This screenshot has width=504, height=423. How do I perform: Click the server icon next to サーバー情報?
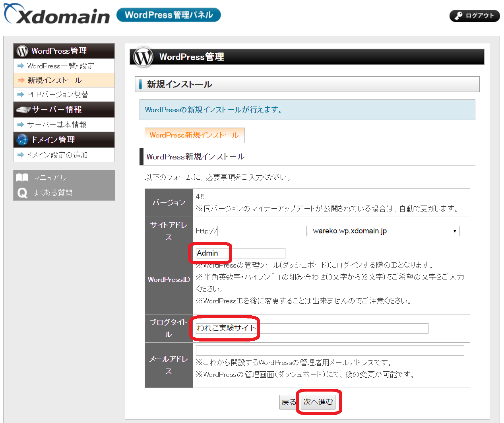click(23, 109)
